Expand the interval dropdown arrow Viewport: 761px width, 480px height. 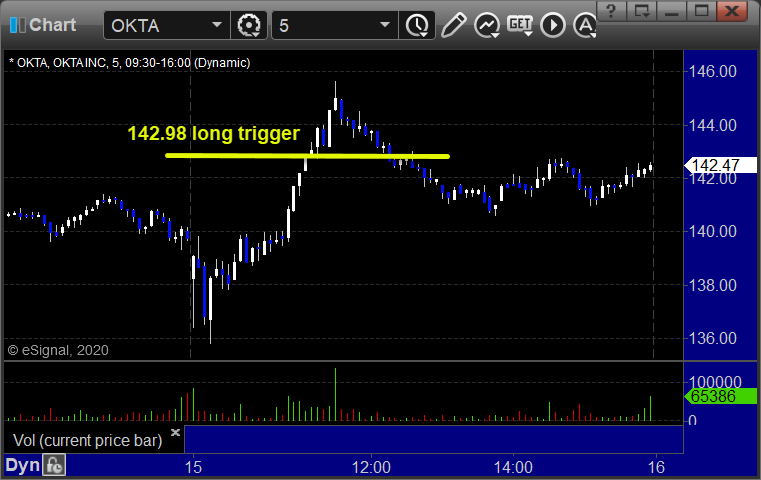pyautogui.click(x=385, y=25)
